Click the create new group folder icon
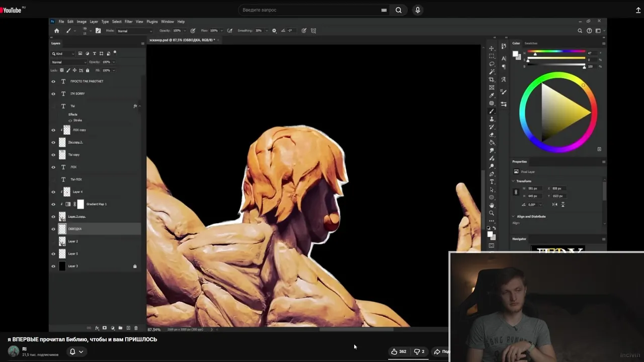The width and height of the screenshot is (644, 362). coord(120,328)
